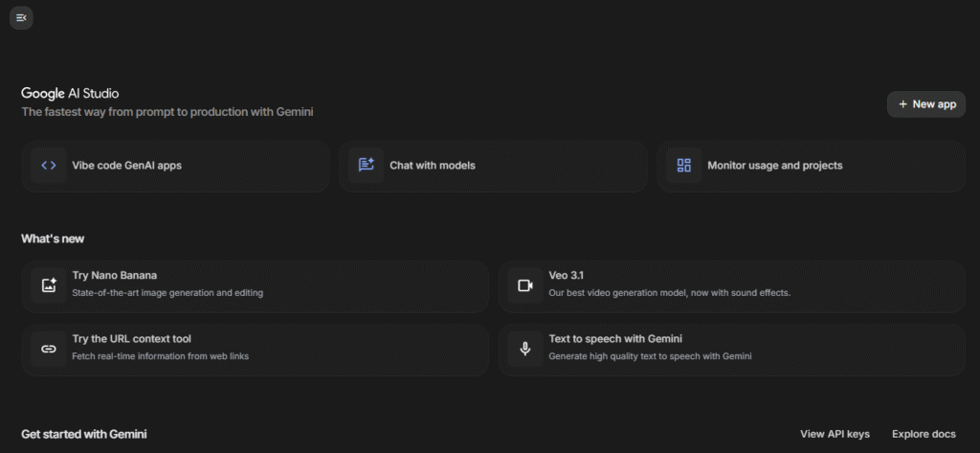The image size is (980, 453).
Task: Click 'State-of-the-art image generation and editing' description
Action: 167,293
